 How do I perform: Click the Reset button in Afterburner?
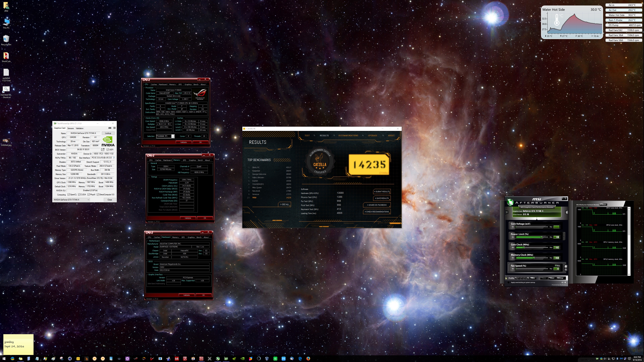pos(552,278)
